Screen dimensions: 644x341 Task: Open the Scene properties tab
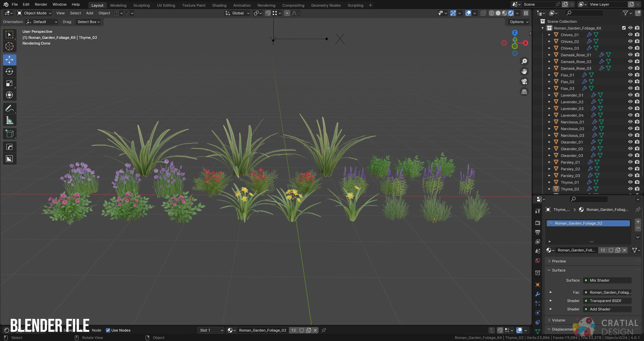(538, 251)
